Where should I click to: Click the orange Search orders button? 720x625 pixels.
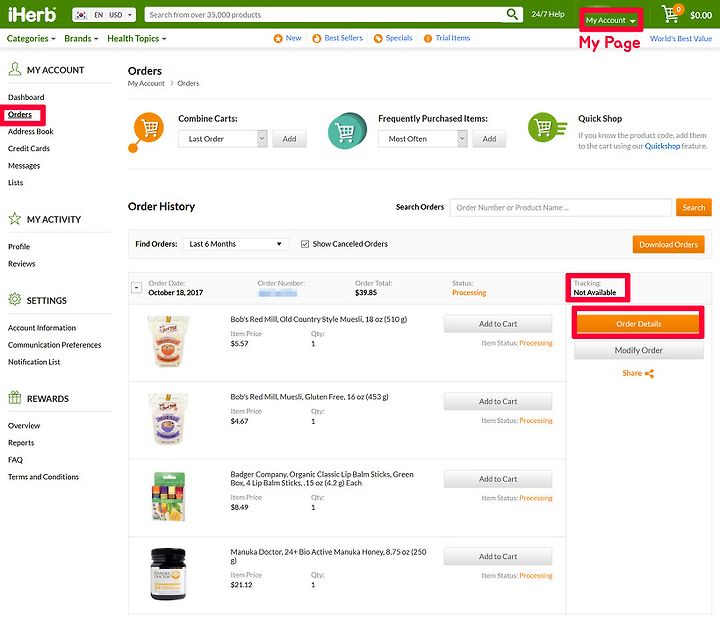click(693, 208)
